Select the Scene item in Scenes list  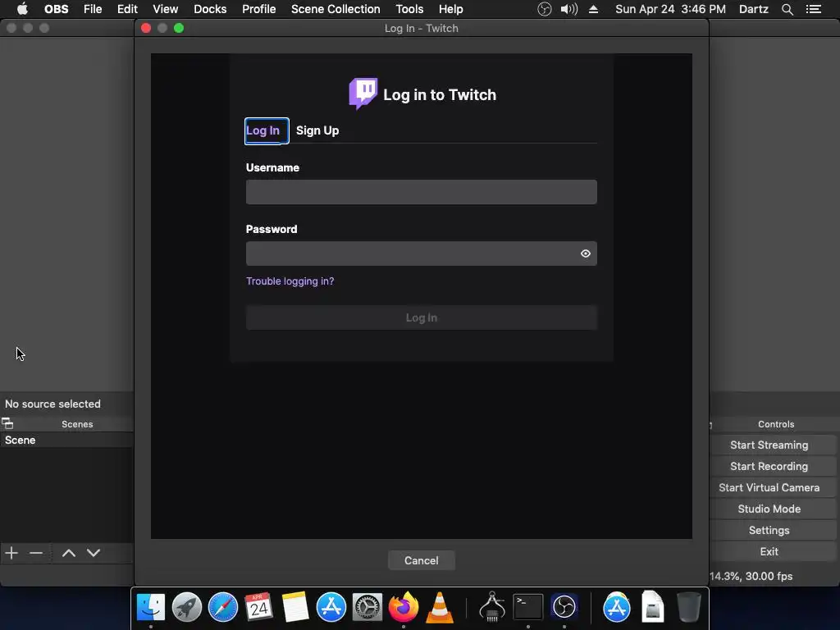coord(66,441)
